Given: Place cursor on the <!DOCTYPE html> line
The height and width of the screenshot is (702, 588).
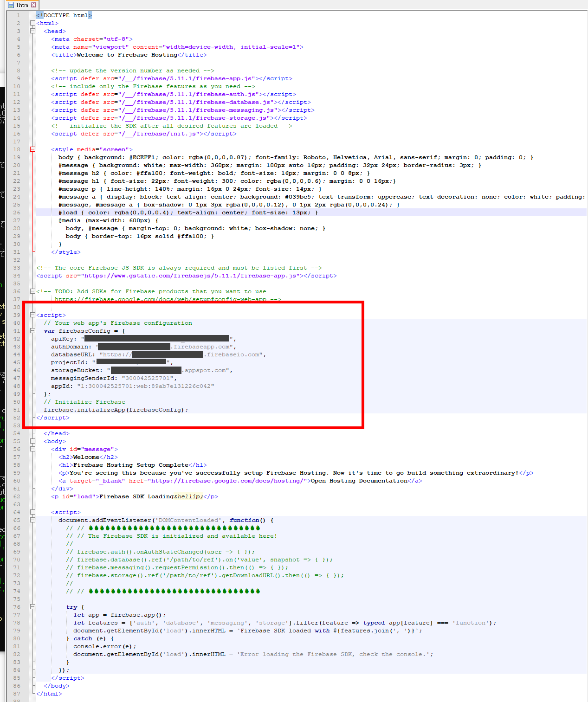Looking at the screenshot, I should point(64,15).
